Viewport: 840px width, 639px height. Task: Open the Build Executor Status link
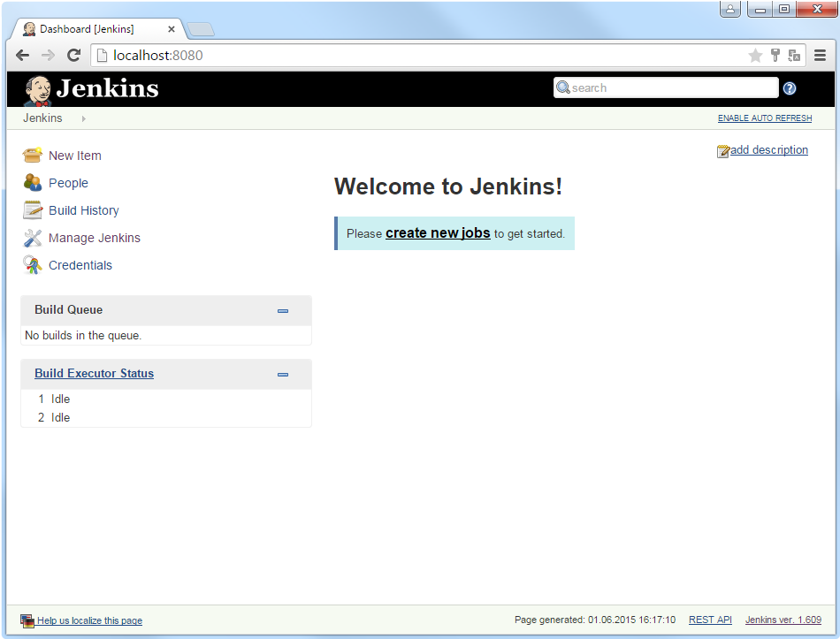pyautogui.click(x=95, y=373)
